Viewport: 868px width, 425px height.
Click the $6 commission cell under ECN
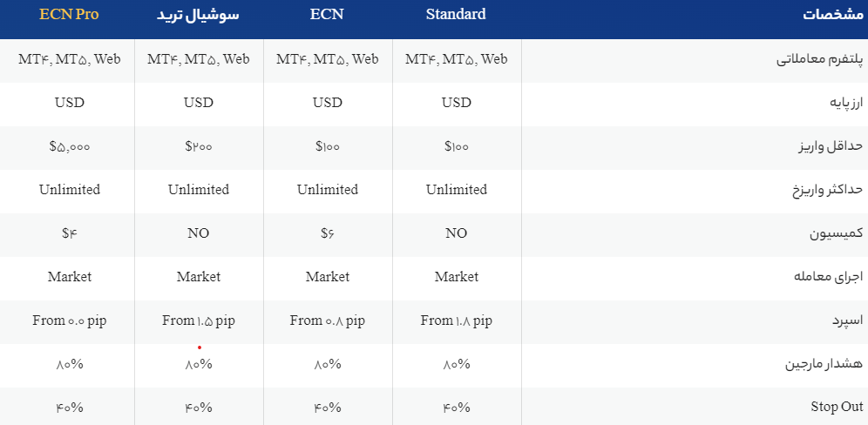(328, 233)
